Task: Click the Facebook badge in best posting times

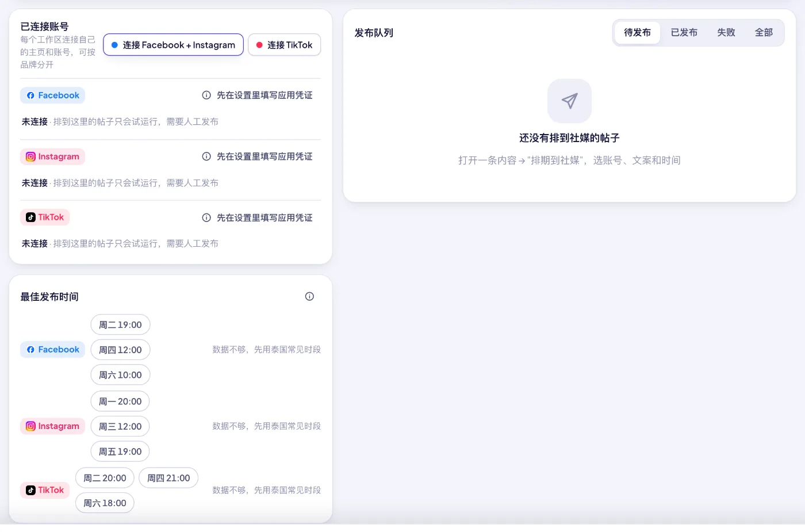Action: tap(52, 350)
